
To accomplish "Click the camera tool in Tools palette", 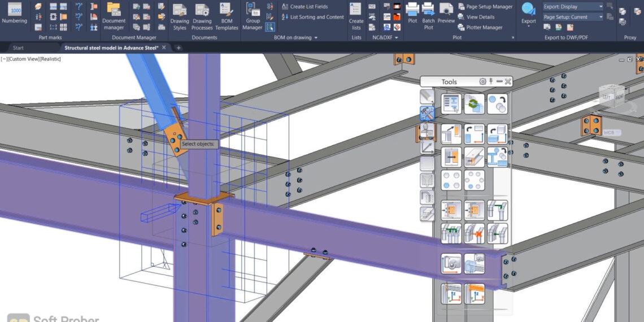I will [x=451, y=263].
